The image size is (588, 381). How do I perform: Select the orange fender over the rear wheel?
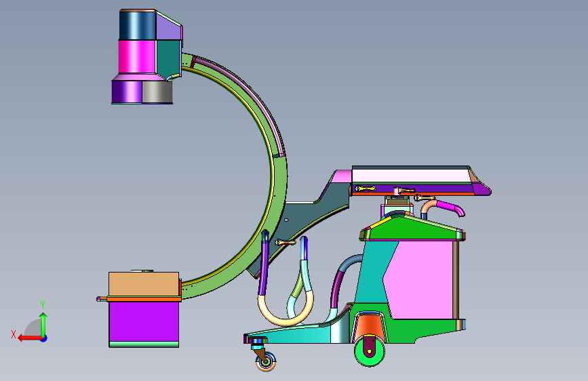tap(370, 326)
